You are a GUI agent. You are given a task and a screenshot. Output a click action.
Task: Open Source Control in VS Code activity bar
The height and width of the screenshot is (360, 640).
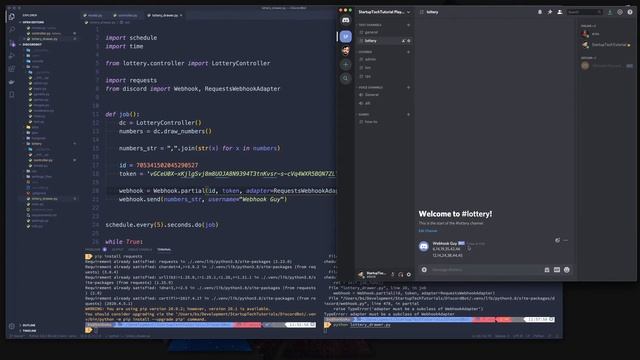tap(11, 43)
